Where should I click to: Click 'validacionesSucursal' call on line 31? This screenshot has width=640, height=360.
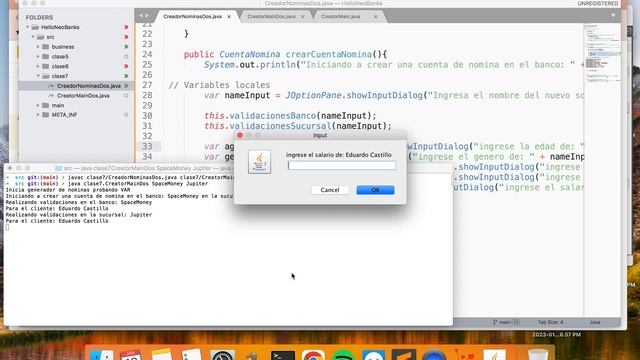[x=280, y=126]
